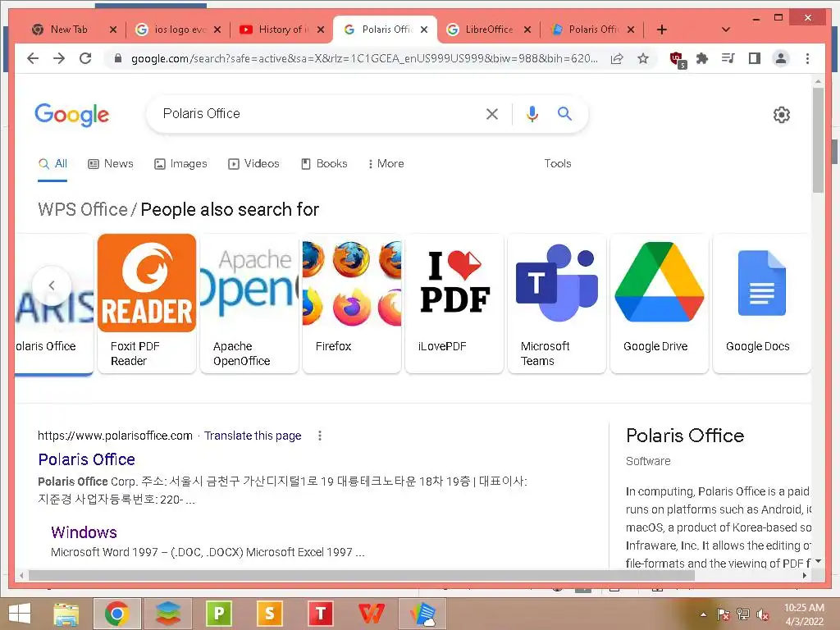
Task: Click the layered stack app taskbar icon
Action: [x=167, y=614]
